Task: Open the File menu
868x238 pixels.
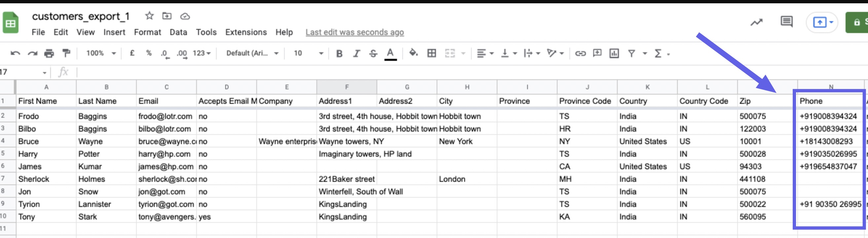Action: [38, 32]
